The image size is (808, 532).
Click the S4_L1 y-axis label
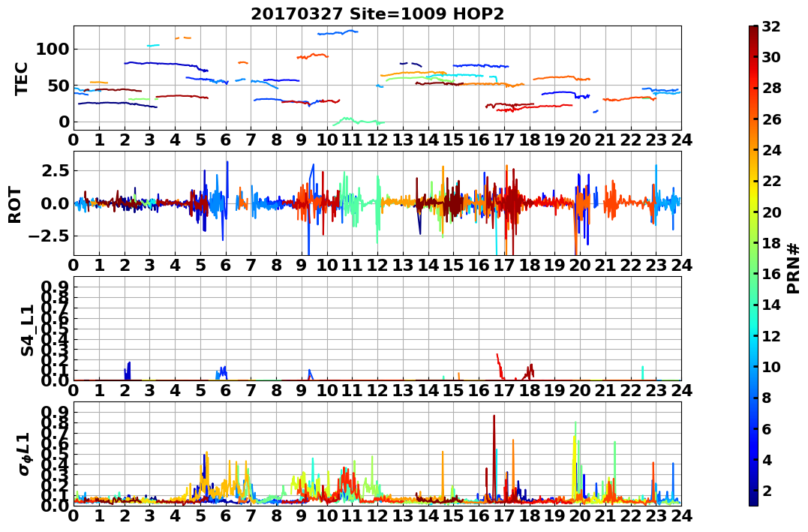pos(27,330)
